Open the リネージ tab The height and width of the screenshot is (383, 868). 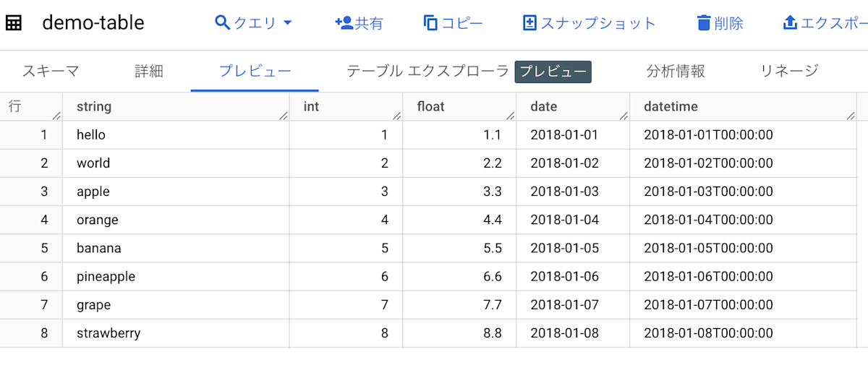tap(789, 71)
